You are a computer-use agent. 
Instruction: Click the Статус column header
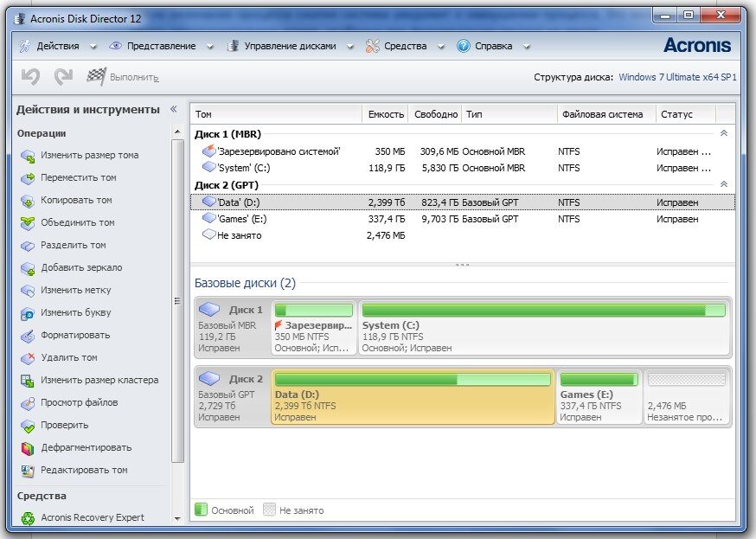point(686,114)
